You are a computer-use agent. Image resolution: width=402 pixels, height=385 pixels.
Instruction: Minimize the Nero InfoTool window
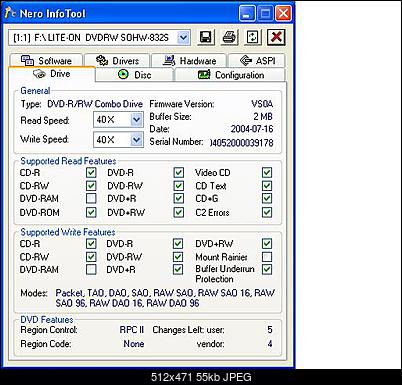(247, 14)
